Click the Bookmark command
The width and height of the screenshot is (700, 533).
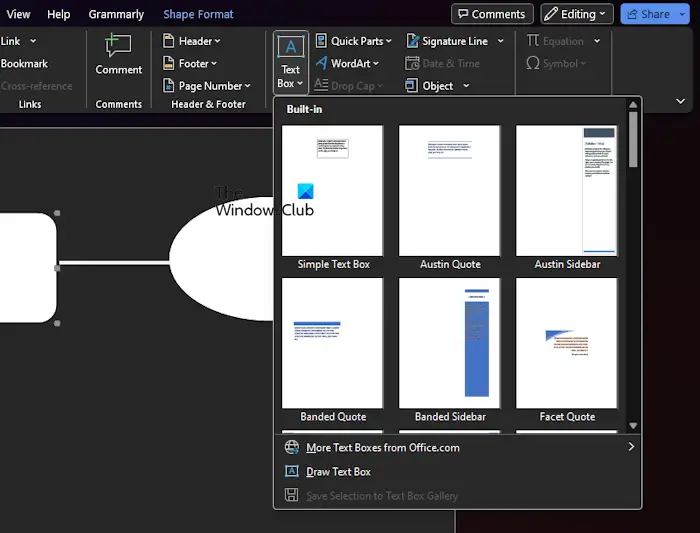24,63
